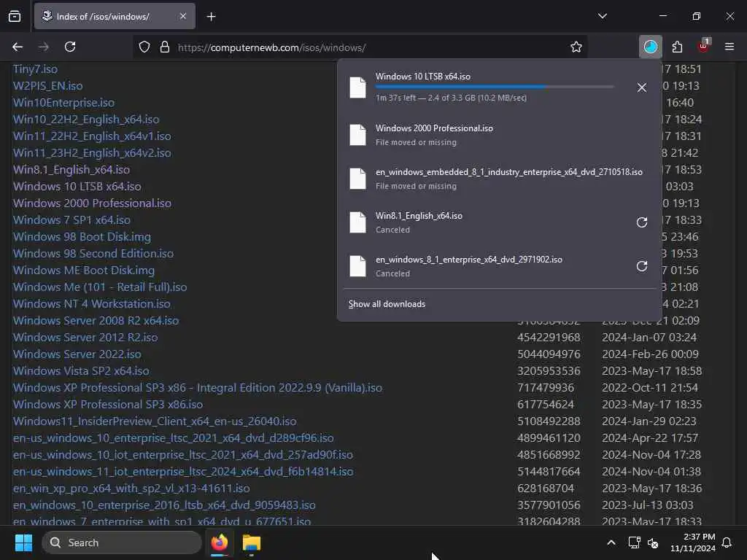Viewport: 747px width, 560px height.
Task: Download Win10Enterprise.iso
Action: 63,102
